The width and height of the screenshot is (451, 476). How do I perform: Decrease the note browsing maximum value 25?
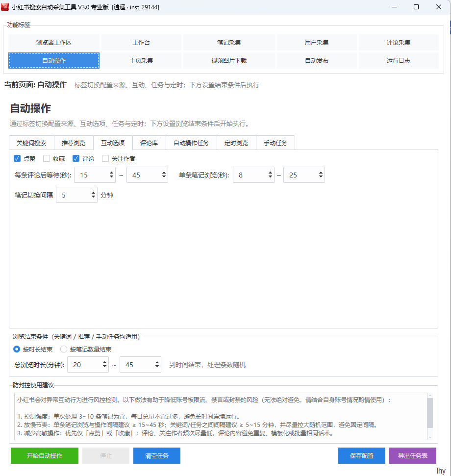pos(321,177)
